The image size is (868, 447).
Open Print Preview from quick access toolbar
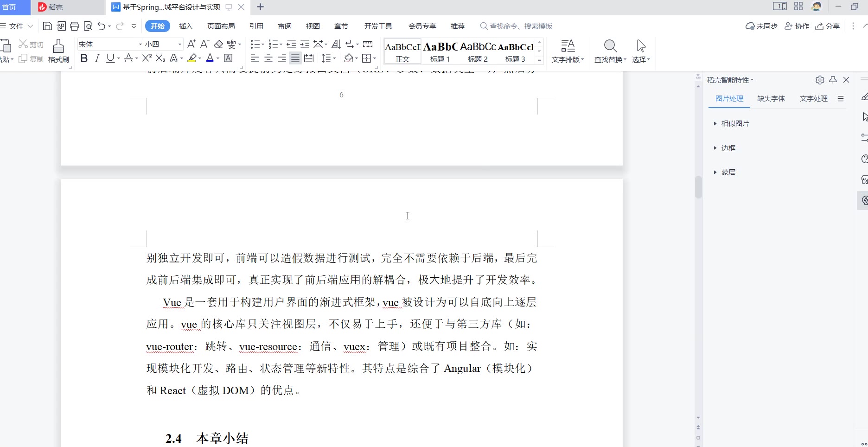[x=88, y=26]
